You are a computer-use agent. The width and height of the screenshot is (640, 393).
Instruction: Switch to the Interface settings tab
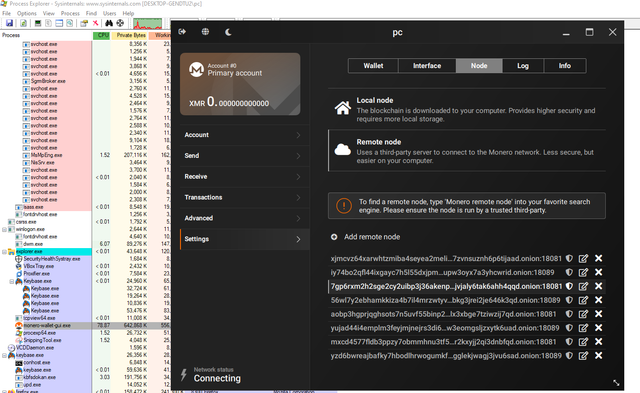click(427, 66)
